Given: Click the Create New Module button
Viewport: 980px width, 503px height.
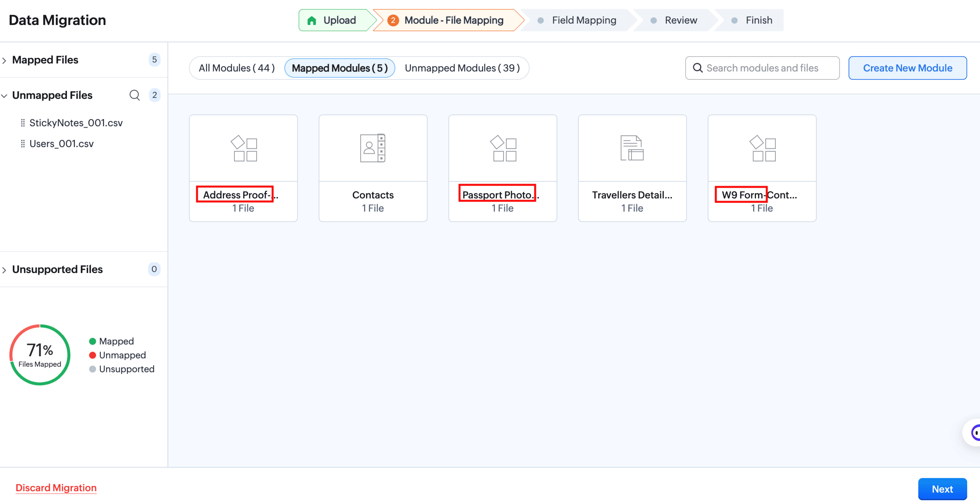Looking at the screenshot, I should click(907, 68).
